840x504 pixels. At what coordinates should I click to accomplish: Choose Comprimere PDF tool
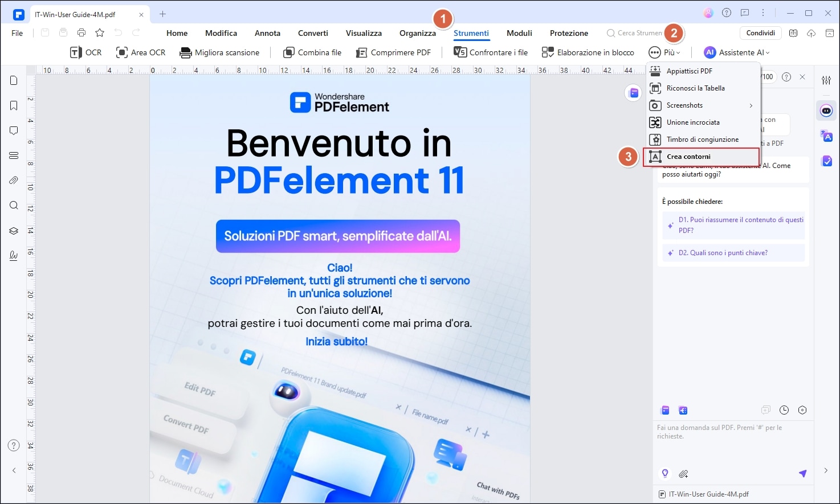point(393,52)
